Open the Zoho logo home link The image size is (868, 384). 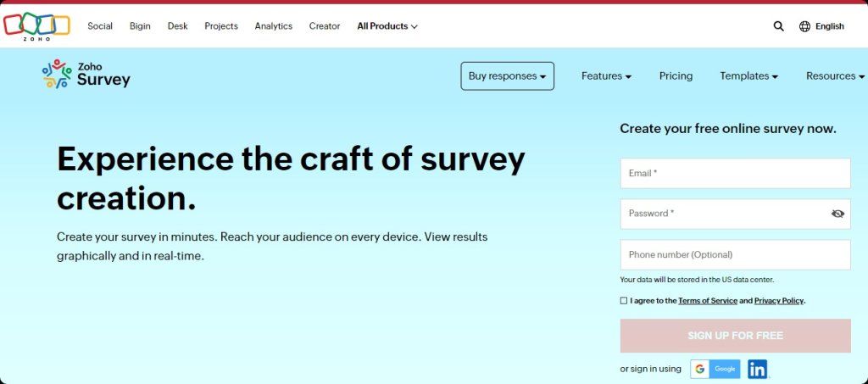pyautogui.click(x=36, y=26)
